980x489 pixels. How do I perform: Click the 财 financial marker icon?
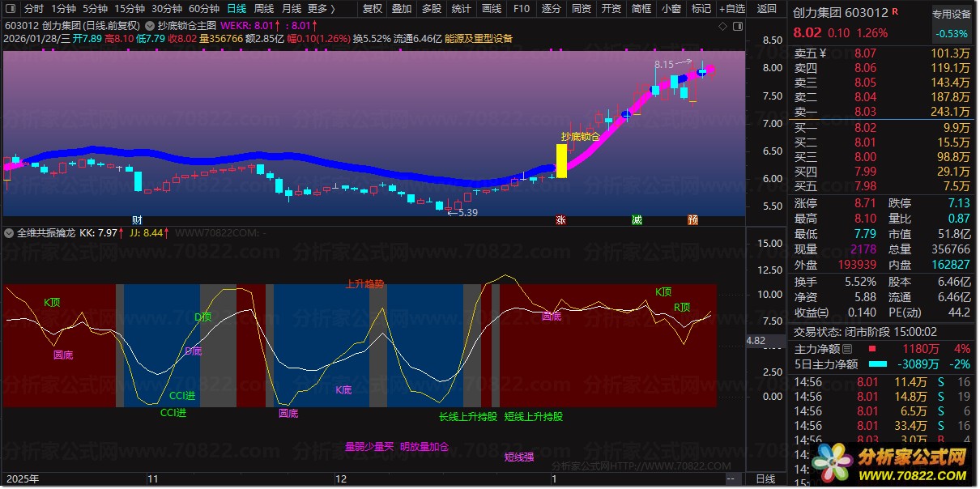137,220
